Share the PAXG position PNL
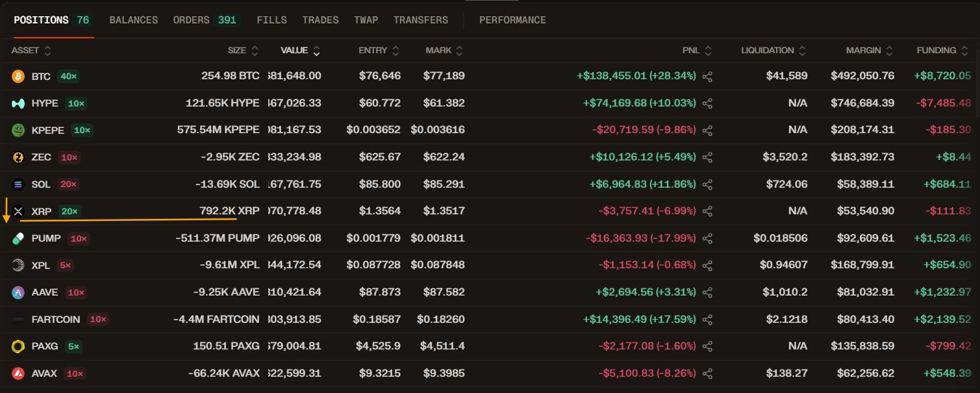The height and width of the screenshot is (393, 980). coord(708,347)
